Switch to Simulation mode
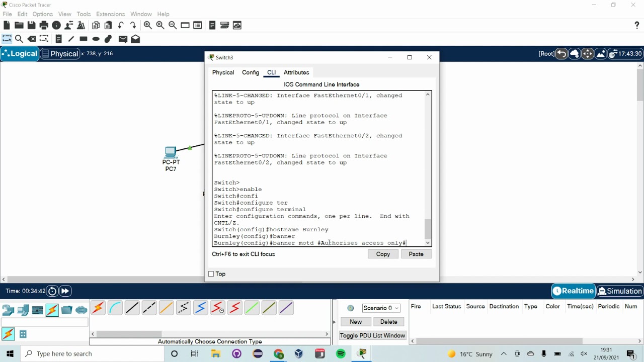Image resolution: width=644 pixels, height=362 pixels. click(619, 291)
